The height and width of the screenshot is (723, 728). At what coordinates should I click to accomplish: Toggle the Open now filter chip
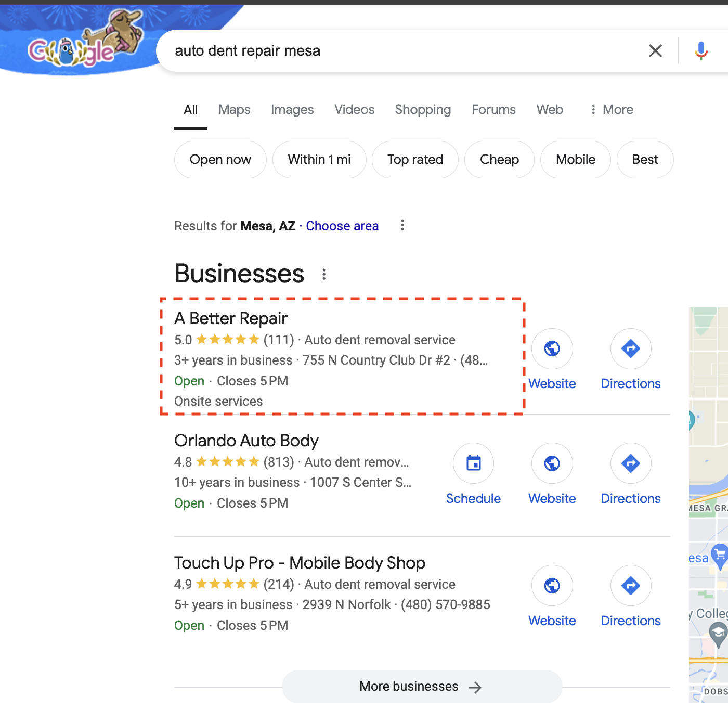(x=220, y=160)
